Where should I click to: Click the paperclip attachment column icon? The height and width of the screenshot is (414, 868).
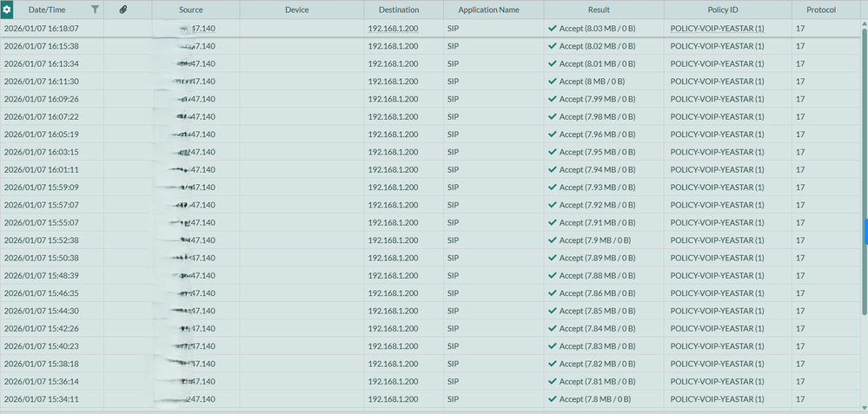coord(123,10)
